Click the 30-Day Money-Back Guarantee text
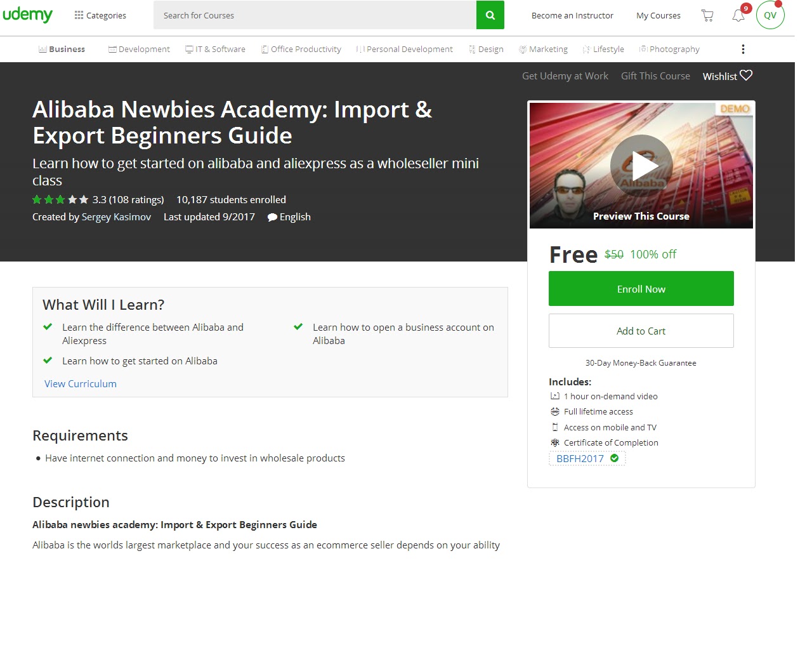This screenshot has height=650, width=812. [641, 363]
